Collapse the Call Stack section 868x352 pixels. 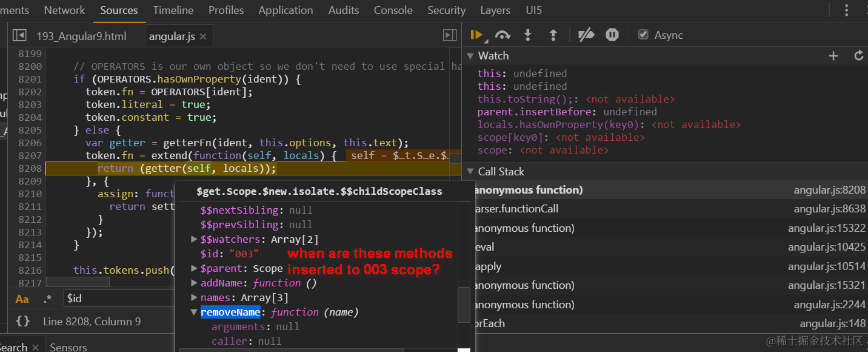click(x=470, y=172)
